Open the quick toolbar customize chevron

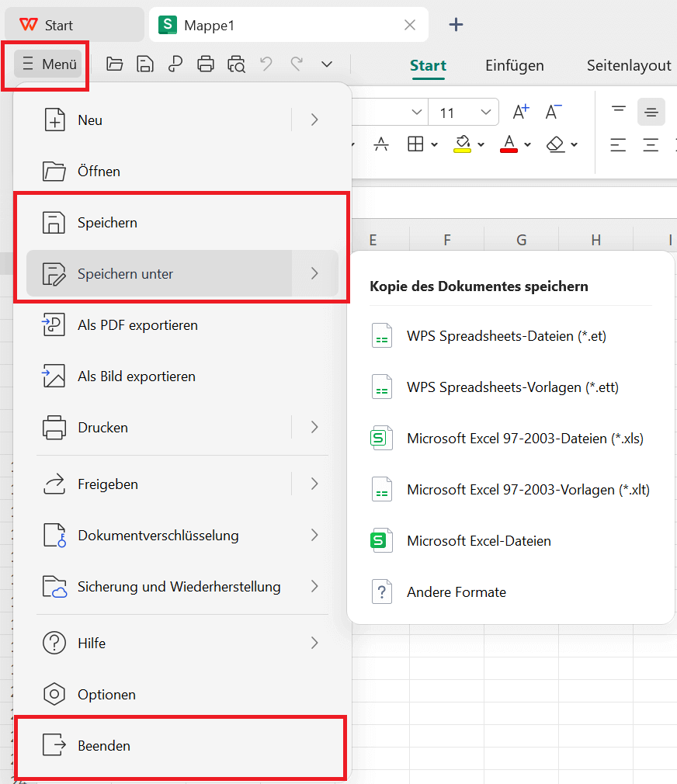click(326, 64)
